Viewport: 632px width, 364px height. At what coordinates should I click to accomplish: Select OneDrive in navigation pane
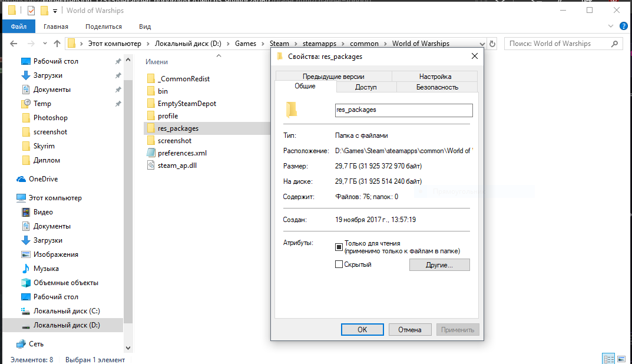(43, 179)
